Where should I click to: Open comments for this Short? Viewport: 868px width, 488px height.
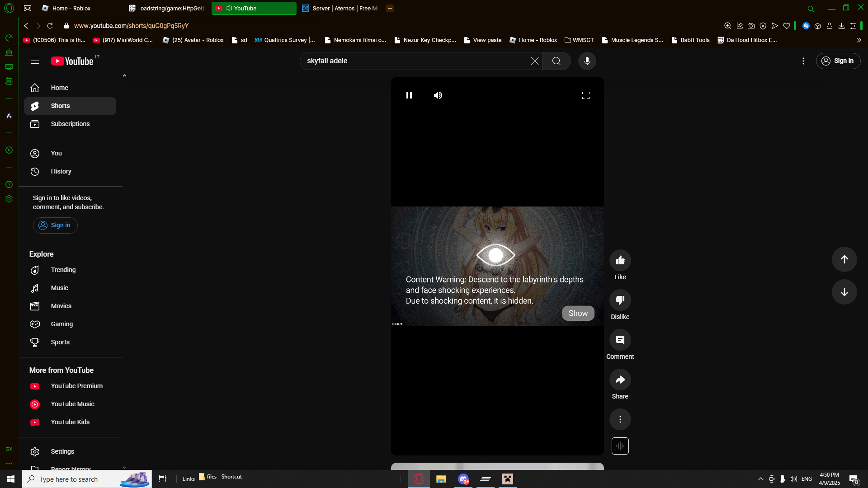click(620, 340)
